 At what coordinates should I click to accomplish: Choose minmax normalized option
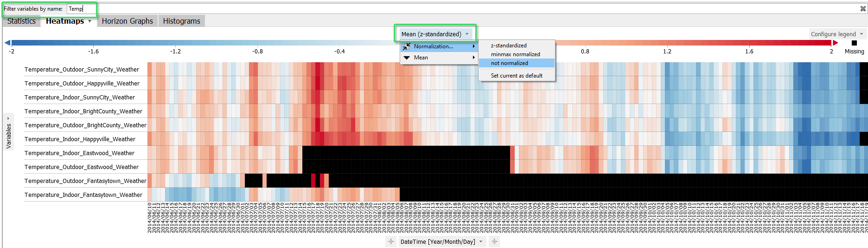point(515,54)
